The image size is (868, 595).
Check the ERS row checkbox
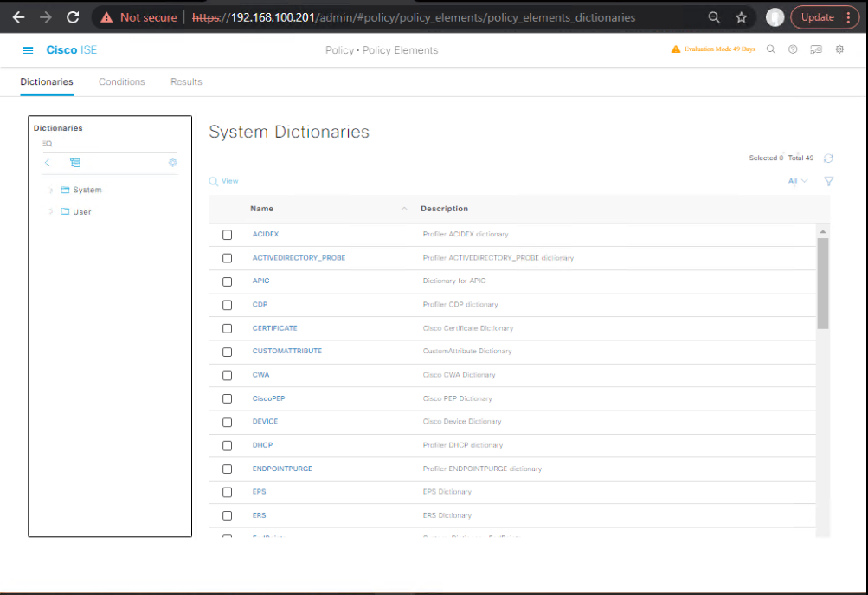tap(227, 516)
